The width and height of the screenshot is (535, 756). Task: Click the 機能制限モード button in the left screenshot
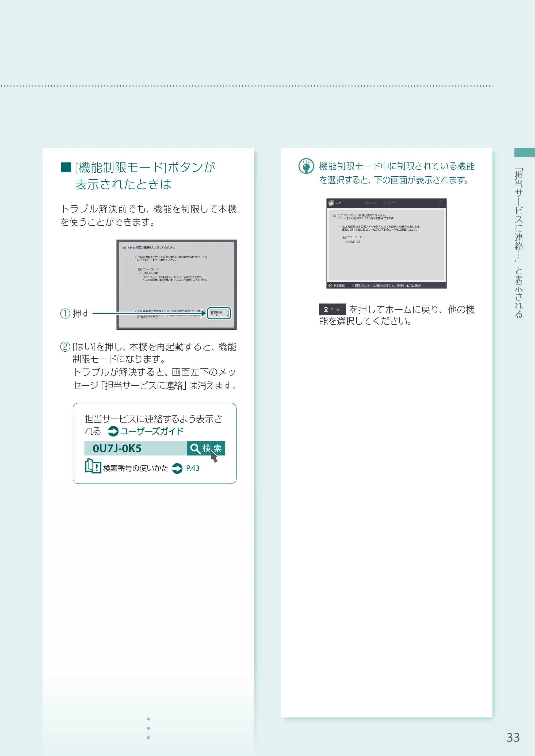point(219,313)
